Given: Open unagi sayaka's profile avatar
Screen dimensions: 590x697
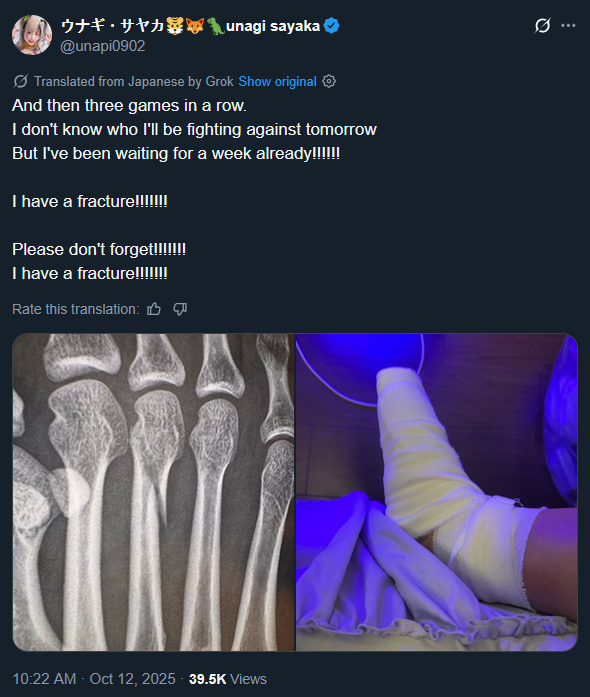Looking at the screenshot, I should pyautogui.click(x=32, y=35).
